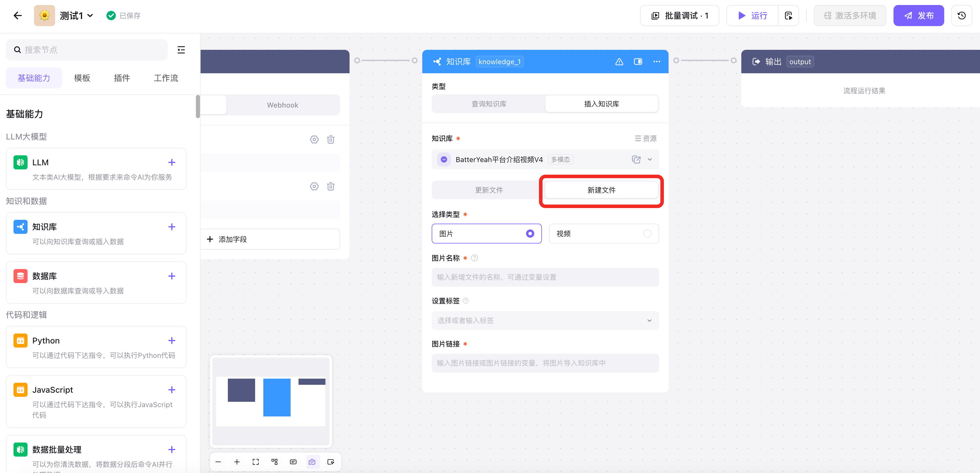The width and height of the screenshot is (980, 473).
Task: Click the knowledge node side panel icon
Action: [637, 62]
